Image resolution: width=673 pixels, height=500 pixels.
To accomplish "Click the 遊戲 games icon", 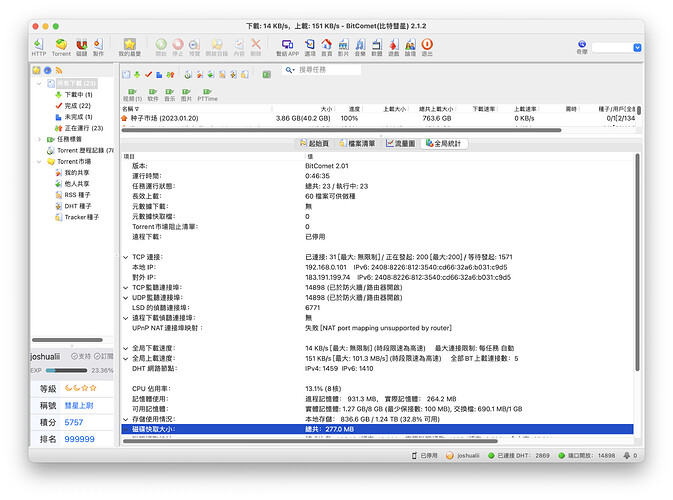I will pyautogui.click(x=394, y=47).
